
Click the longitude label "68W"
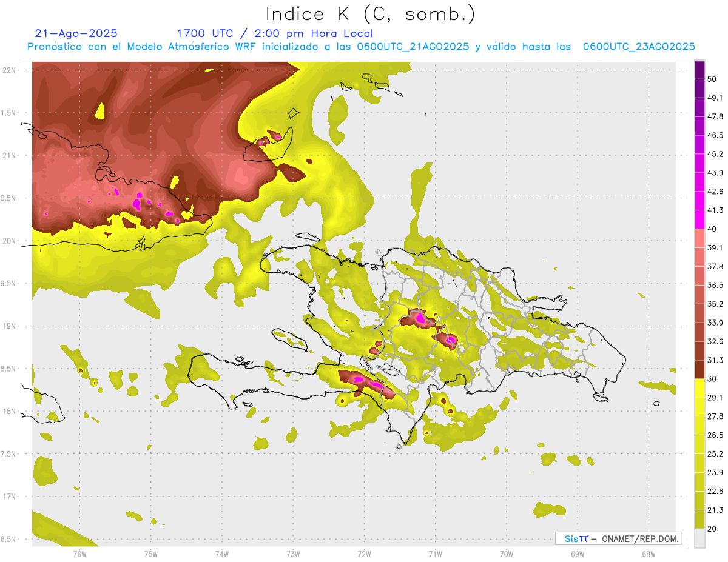point(648,554)
